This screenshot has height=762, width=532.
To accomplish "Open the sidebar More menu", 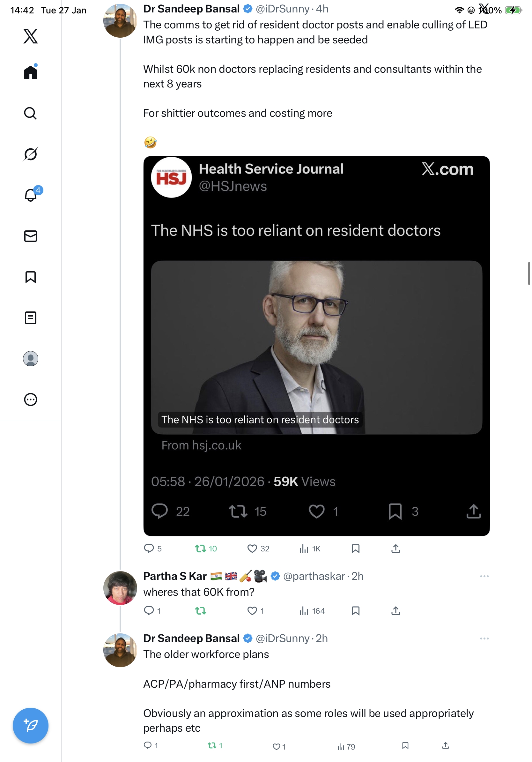I will pos(31,400).
